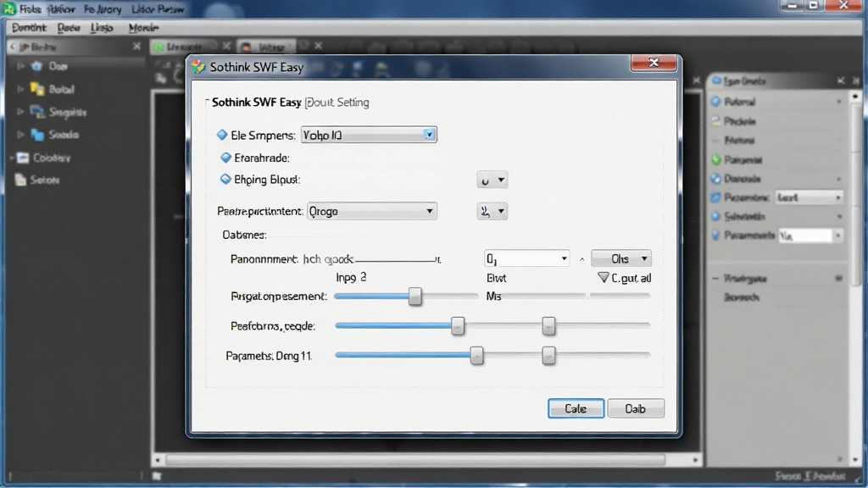Screen dimensions: 868x488
Task: Click the Coiotiey folder icon in sidebar
Action: coord(23,158)
